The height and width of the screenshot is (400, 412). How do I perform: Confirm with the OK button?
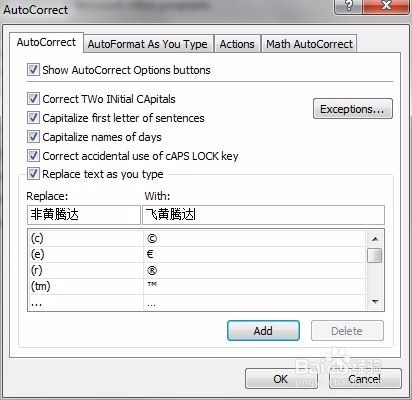281,379
